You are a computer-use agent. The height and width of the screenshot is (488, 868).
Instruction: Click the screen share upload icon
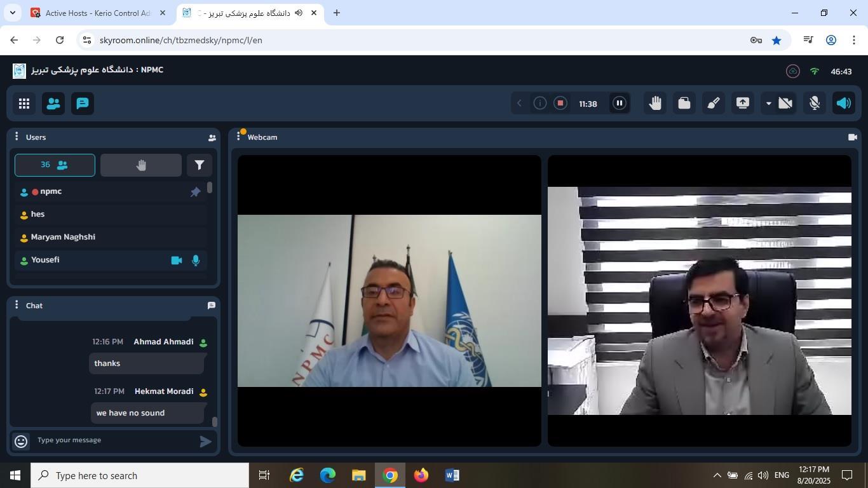coord(742,104)
